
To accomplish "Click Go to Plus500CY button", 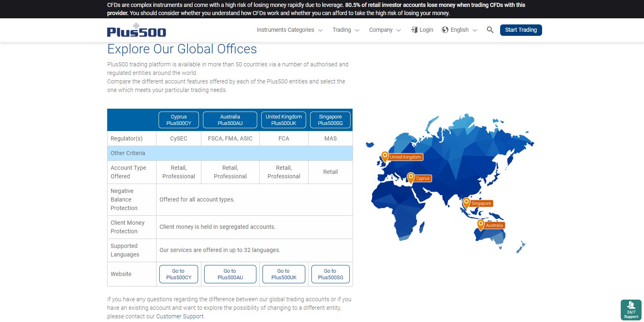I will [179, 274].
